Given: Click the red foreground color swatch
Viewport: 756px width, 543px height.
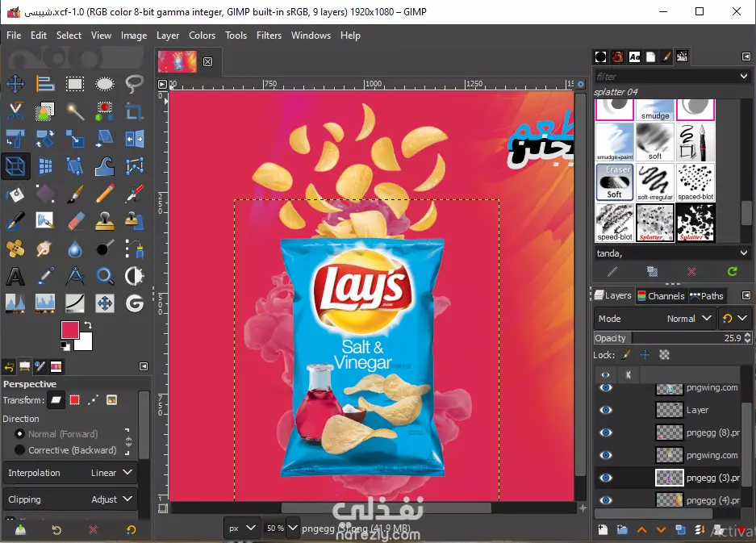Looking at the screenshot, I should (x=70, y=330).
